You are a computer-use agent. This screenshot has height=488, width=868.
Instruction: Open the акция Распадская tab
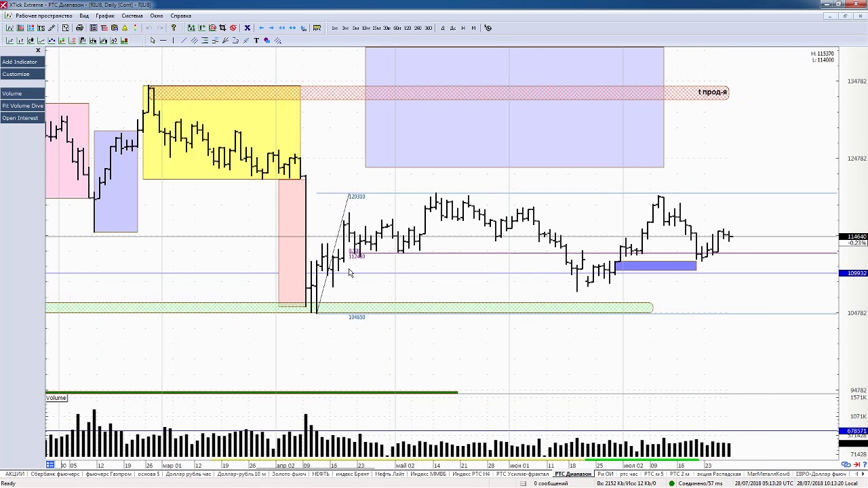click(x=719, y=474)
